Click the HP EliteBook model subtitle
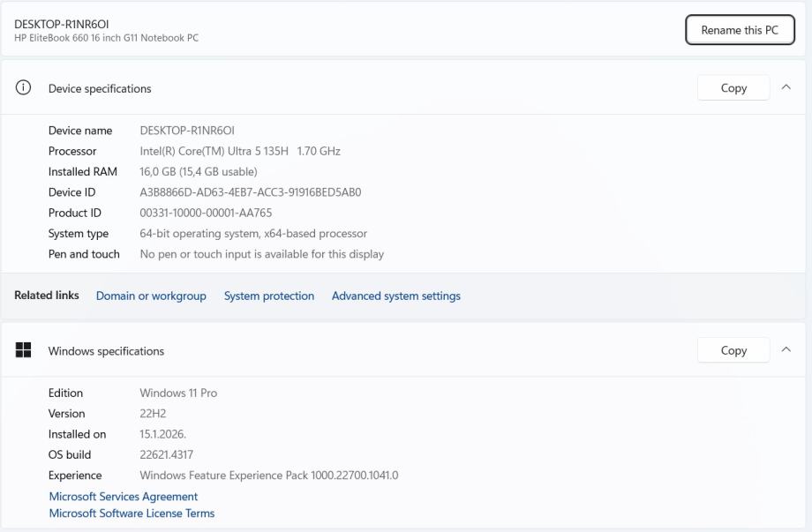 [106, 38]
